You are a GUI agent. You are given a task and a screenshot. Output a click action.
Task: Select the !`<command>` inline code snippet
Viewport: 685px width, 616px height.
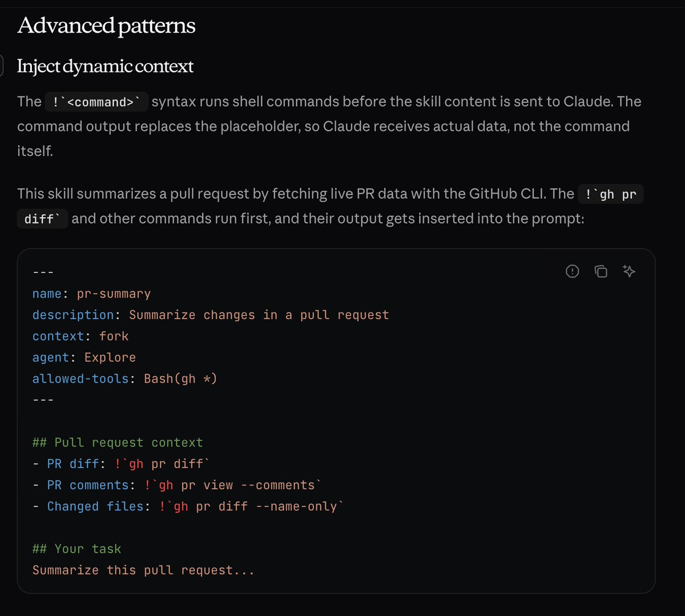point(96,102)
